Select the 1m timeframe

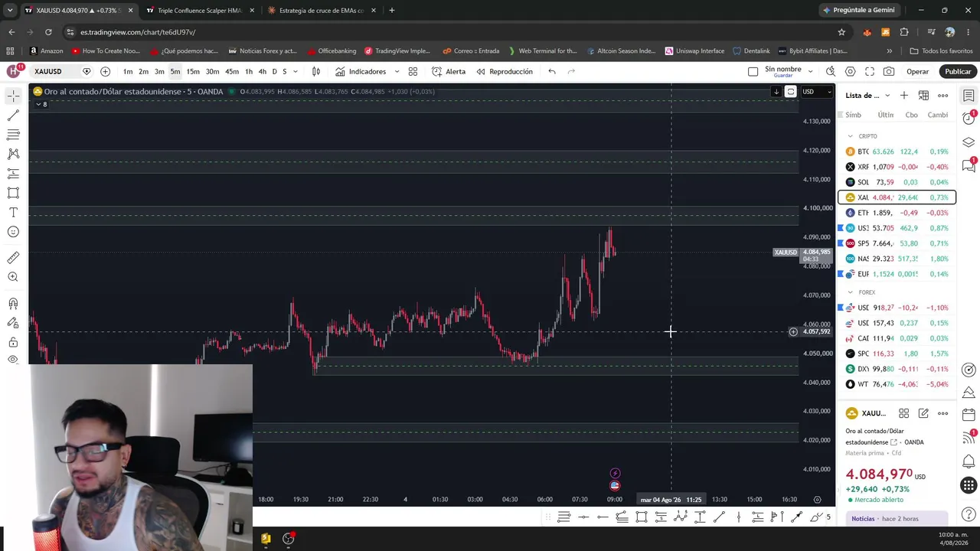click(x=128, y=71)
